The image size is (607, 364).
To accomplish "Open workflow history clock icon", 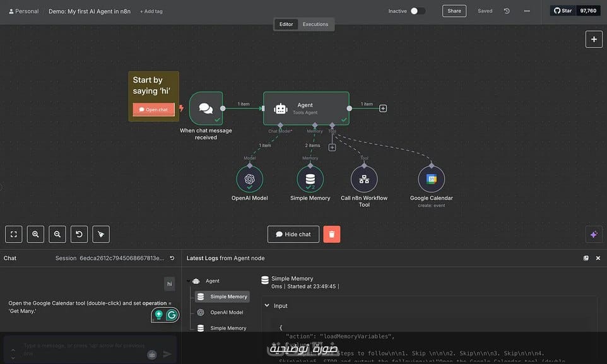I will (506, 11).
